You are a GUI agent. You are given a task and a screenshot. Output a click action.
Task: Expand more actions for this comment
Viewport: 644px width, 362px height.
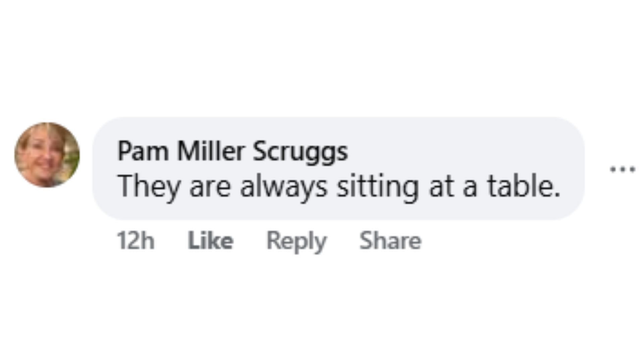[622, 170]
